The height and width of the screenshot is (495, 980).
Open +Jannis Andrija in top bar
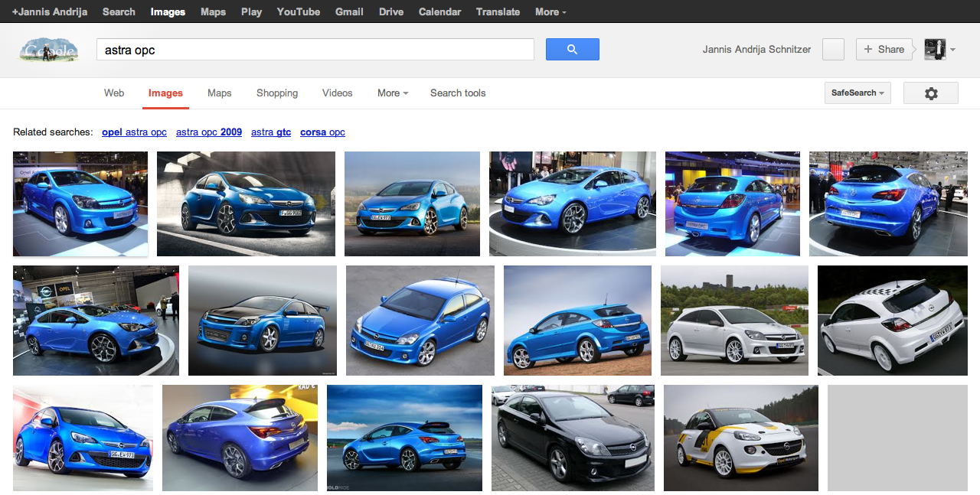[50, 11]
